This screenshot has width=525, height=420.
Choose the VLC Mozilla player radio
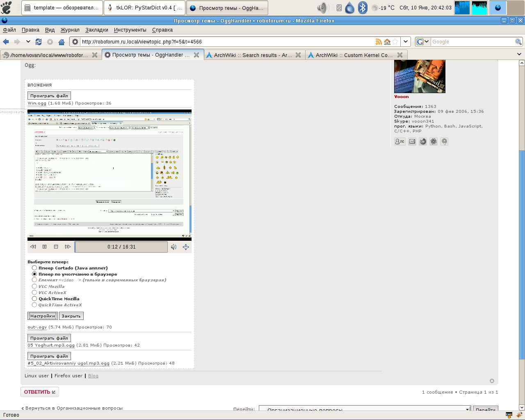(x=34, y=286)
